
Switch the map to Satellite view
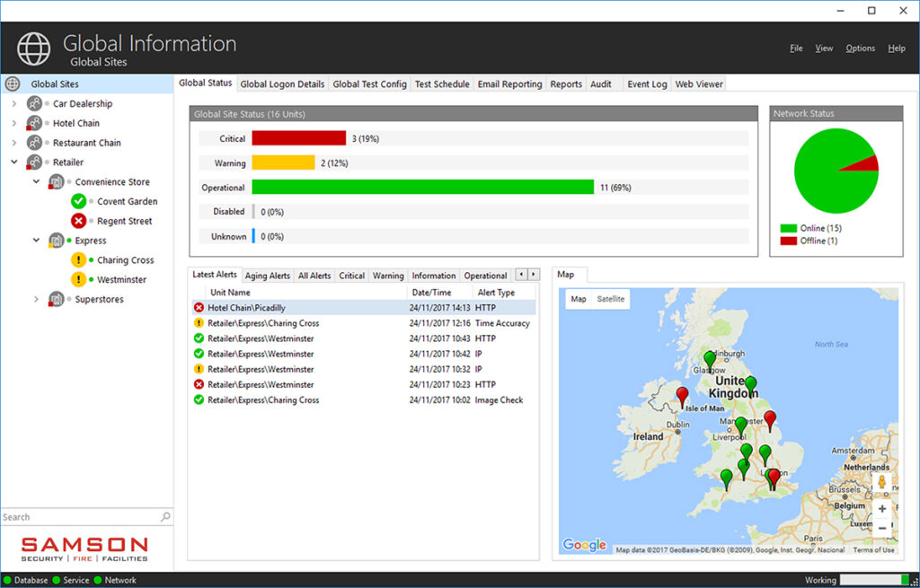coord(611,299)
